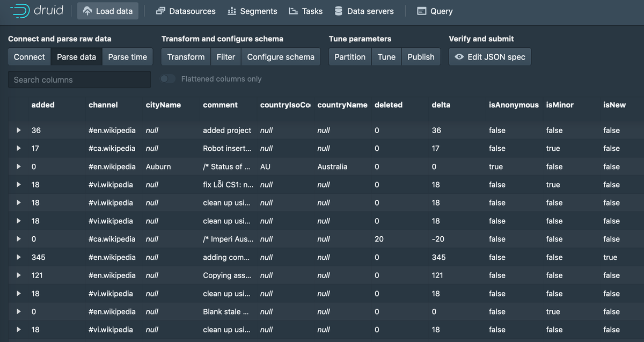This screenshot has height=342, width=644.
Task: Click the 'true' isNew cell
Action: tap(610, 258)
